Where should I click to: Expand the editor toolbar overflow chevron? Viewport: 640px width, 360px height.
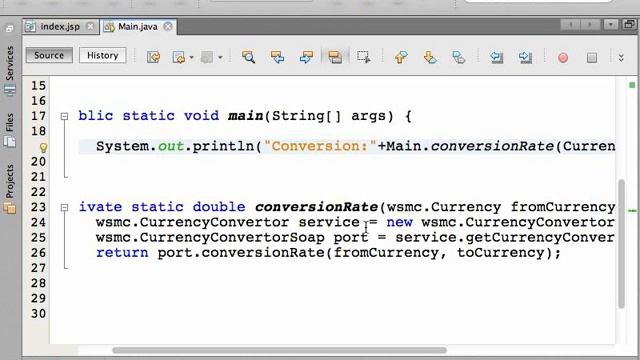tap(621, 58)
